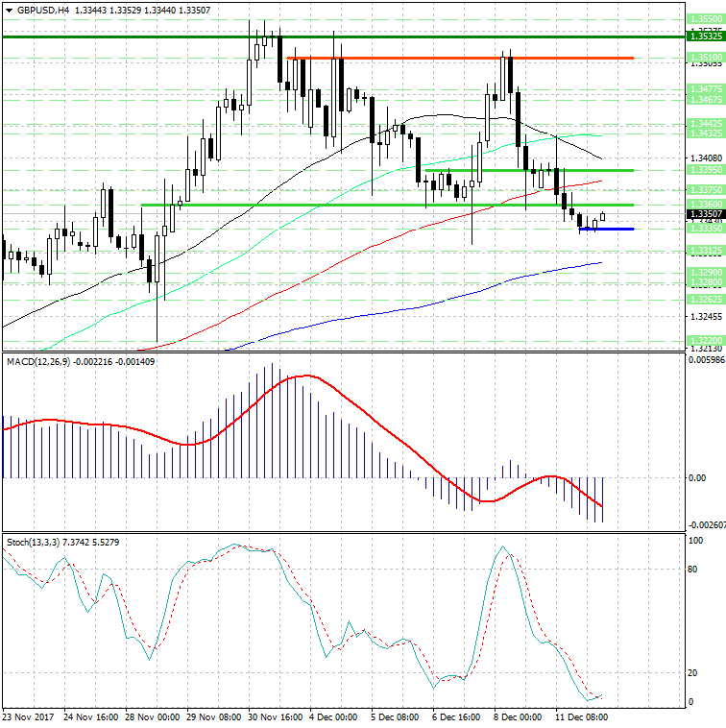Click the 4 Dec 00:00 time label
This screenshot has height=728, width=726.
[x=333, y=717]
